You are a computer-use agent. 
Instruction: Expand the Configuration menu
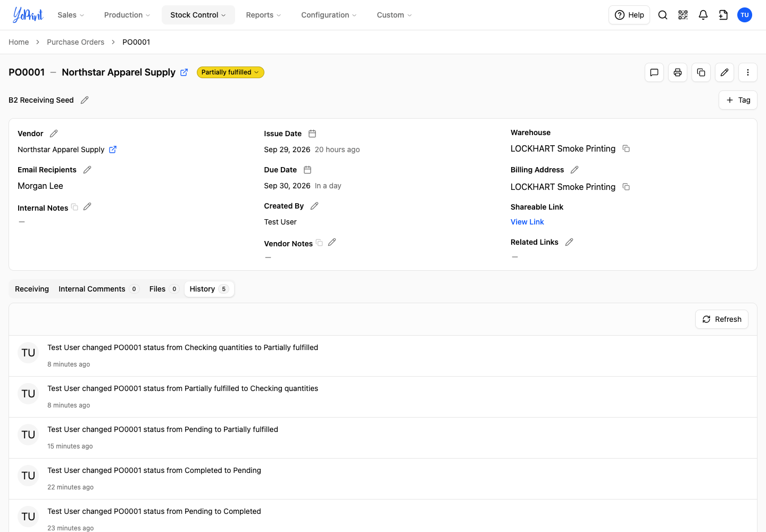pyautogui.click(x=329, y=15)
